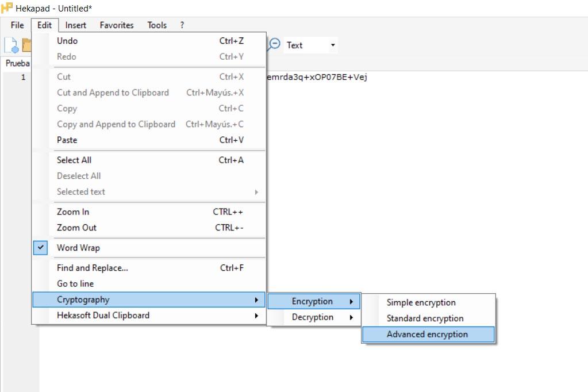Expand the Selected text submenu arrow
The image size is (588, 392).
coord(256,192)
